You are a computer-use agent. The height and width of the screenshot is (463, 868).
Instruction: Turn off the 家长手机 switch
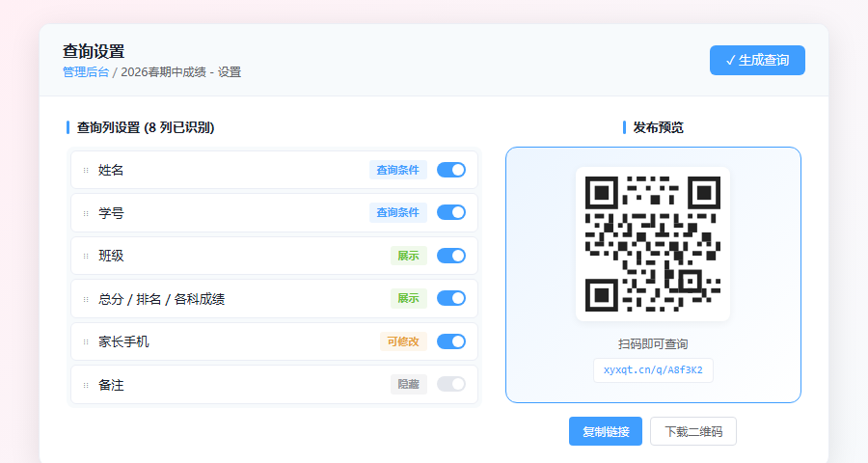[x=451, y=341]
